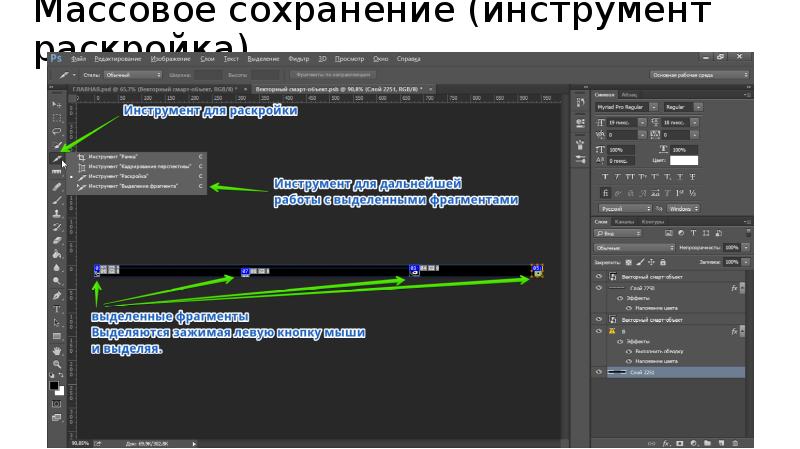Toggle visibility of layer 8

599,329
